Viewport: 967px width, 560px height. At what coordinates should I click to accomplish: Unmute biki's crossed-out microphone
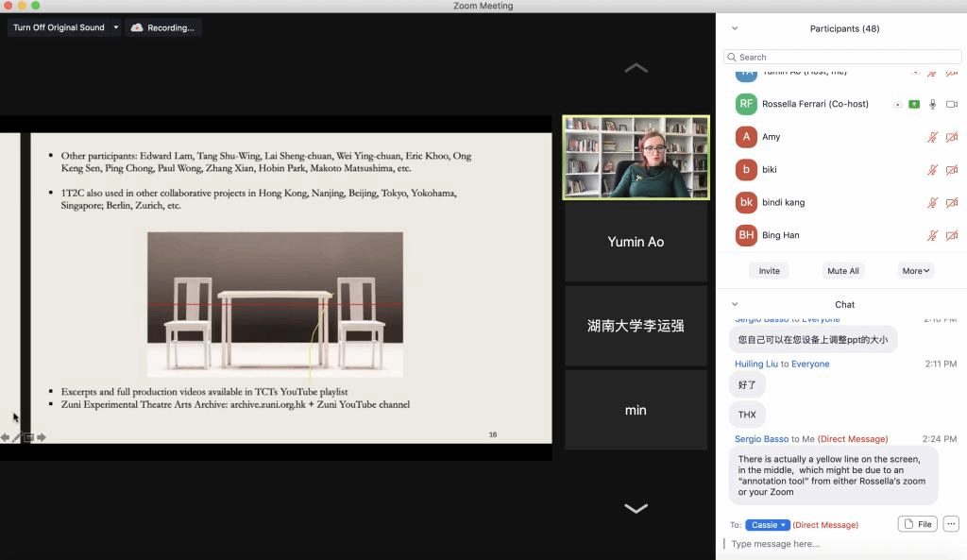pyautogui.click(x=932, y=170)
